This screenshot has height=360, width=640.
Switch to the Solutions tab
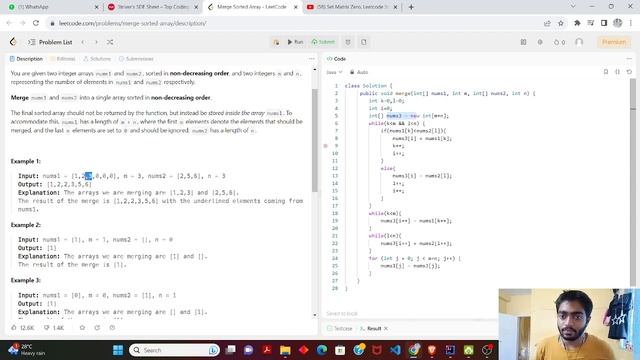point(97,59)
